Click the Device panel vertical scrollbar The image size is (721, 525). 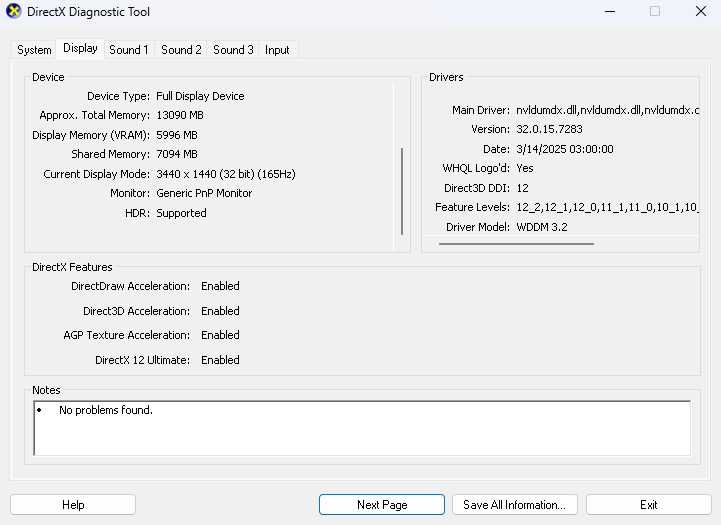(402, 191)
